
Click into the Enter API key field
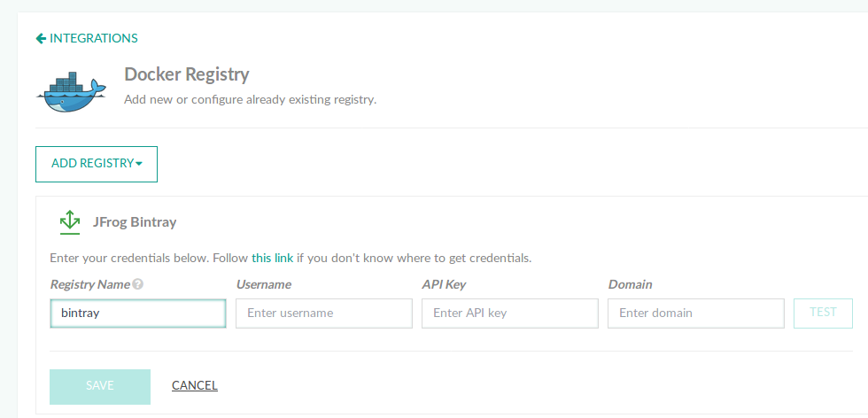(x=510, y=313)
